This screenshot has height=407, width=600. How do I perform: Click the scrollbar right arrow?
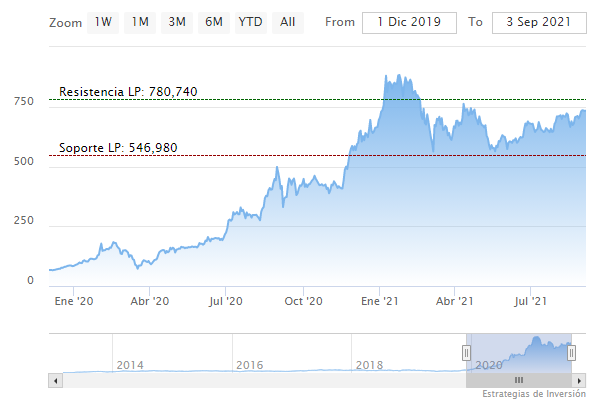click(580, 381)
